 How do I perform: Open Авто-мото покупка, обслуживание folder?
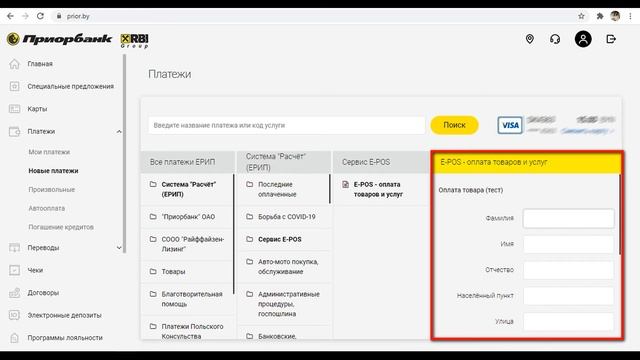tap(283, 267)
